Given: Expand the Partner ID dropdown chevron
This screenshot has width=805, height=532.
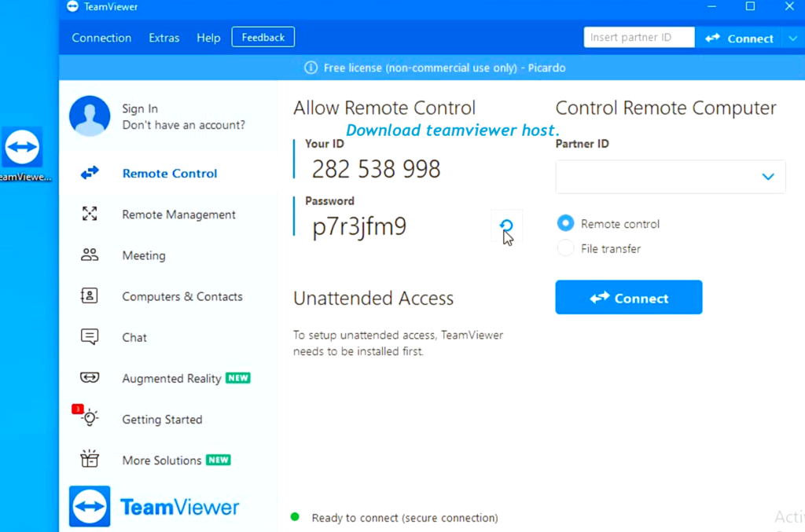Looking at the screenshot, I should (x=768, y=177).
